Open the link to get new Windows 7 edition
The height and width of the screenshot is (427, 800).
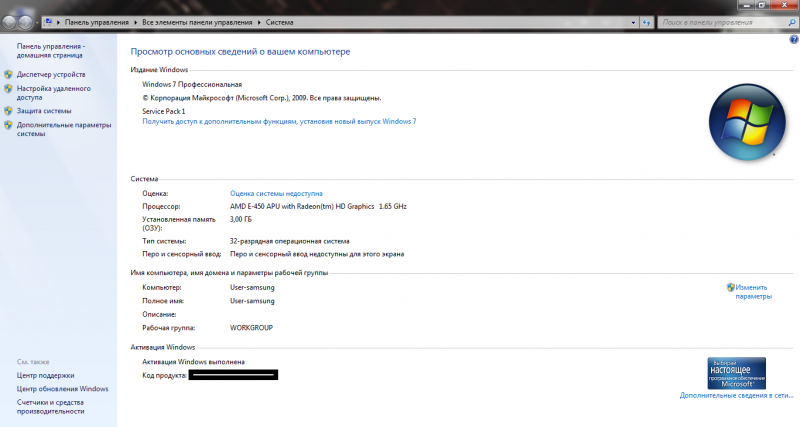[x=279, y=121]
